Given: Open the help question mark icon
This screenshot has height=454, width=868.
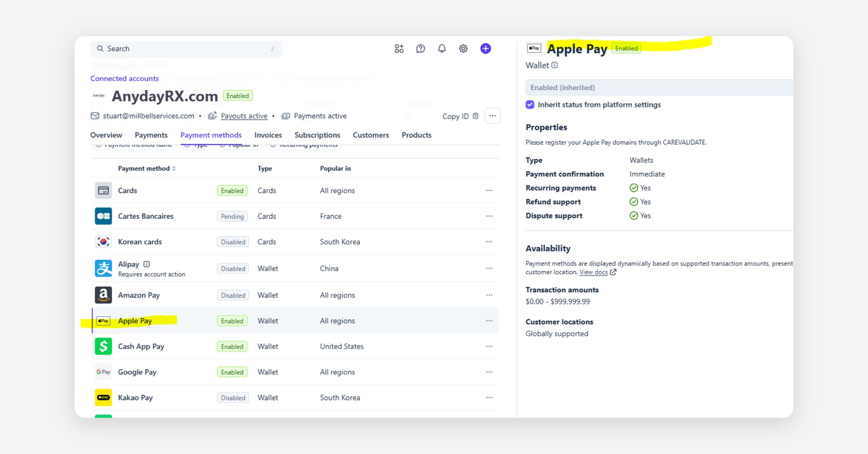Looking at the screenshot, I should tap(420, 49).
